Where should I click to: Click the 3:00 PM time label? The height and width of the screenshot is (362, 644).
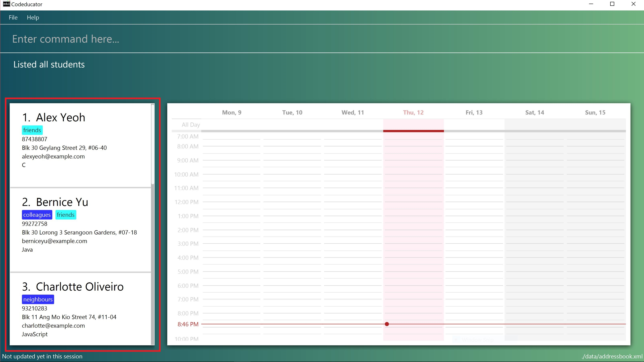tap(188, 244)
